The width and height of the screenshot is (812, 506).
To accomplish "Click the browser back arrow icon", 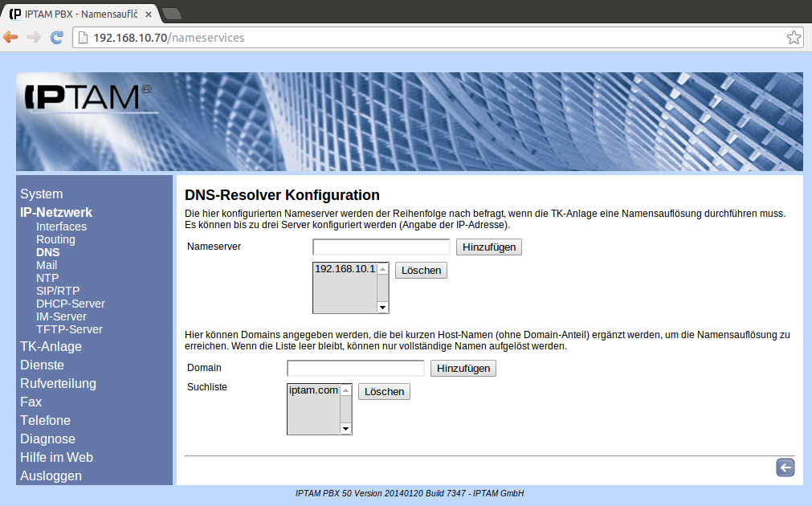I will click(x=11, y=38).
